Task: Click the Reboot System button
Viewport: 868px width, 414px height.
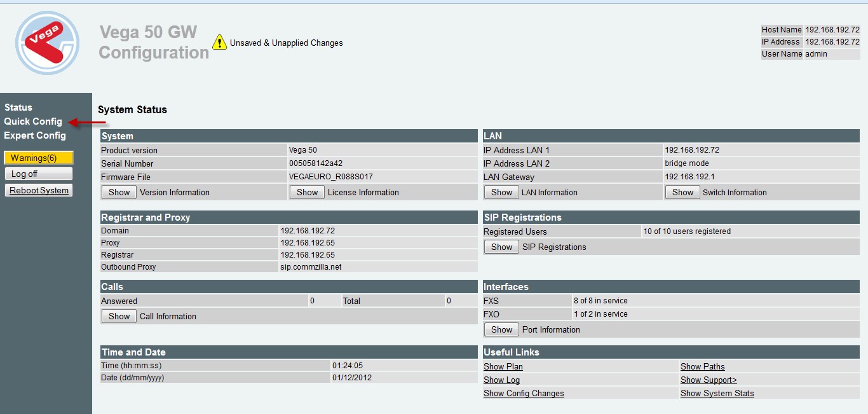Action: click(x=39, y=190)
